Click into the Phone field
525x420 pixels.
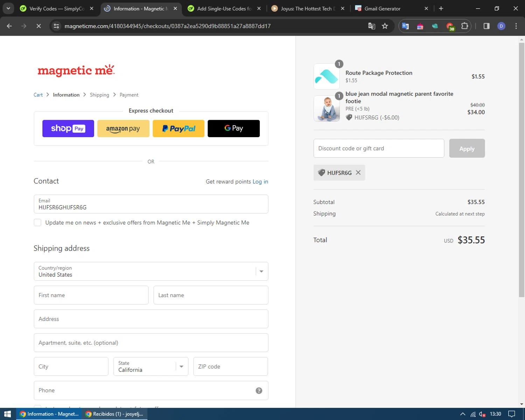click(x=151, y=390)
